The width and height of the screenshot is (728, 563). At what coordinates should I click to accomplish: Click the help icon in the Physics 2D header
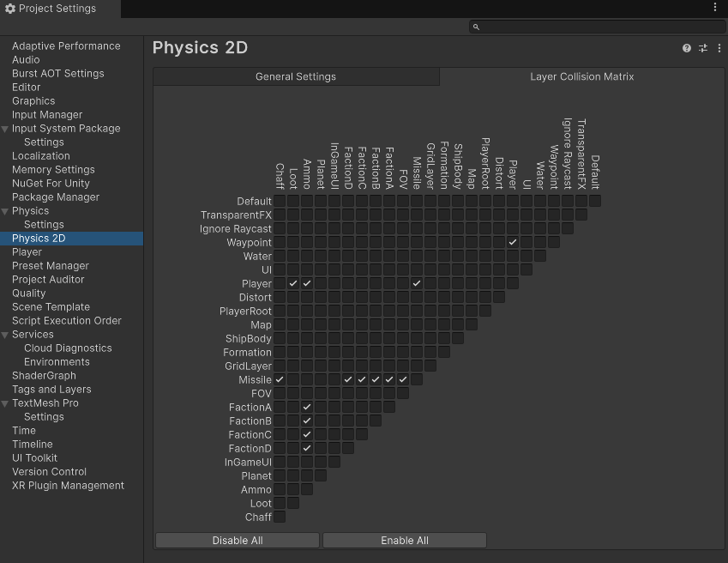point(686,49)
